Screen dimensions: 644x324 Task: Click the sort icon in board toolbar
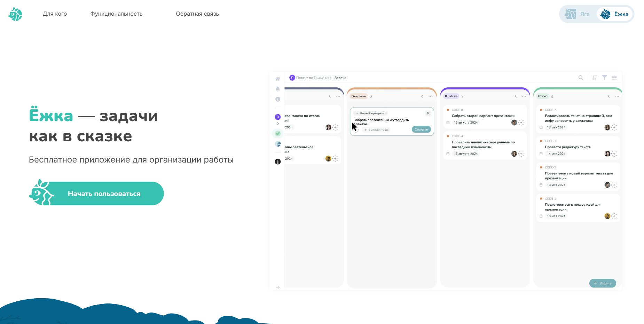595,78
